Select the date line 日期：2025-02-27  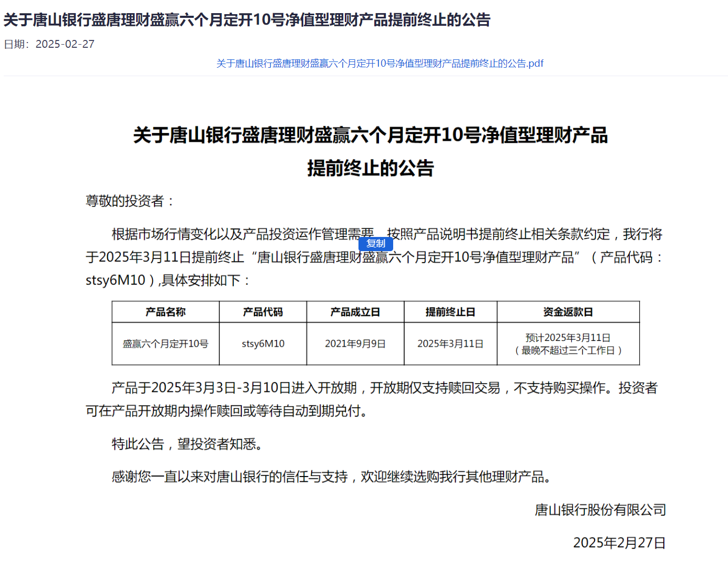point(49,44)
